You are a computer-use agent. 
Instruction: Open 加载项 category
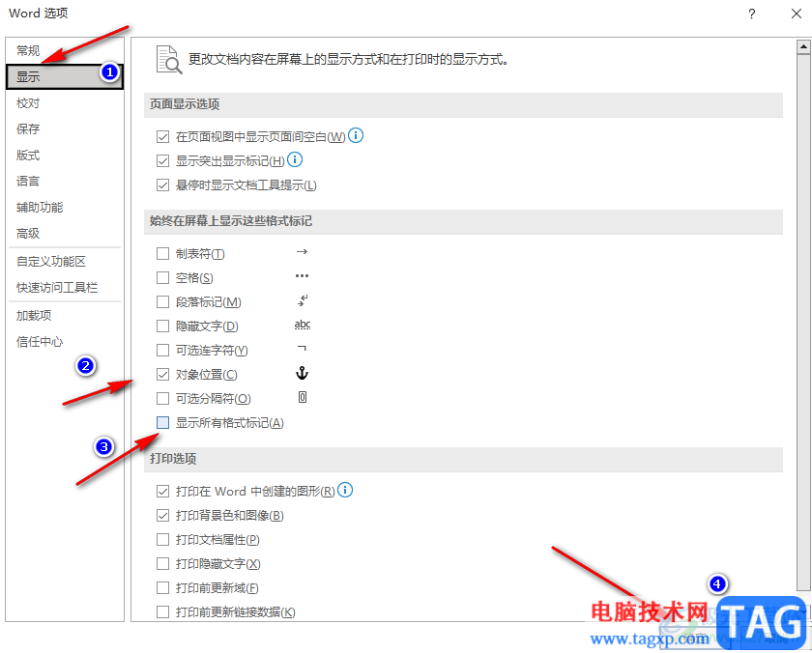(65, 316)
